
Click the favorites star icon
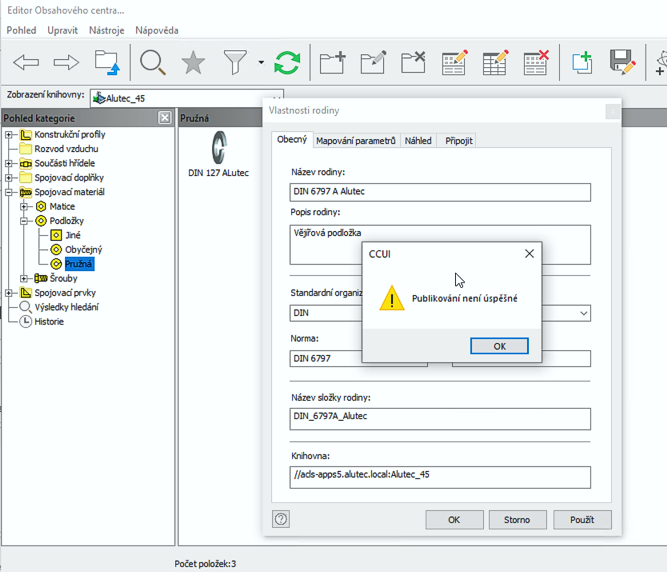point(193,63)
